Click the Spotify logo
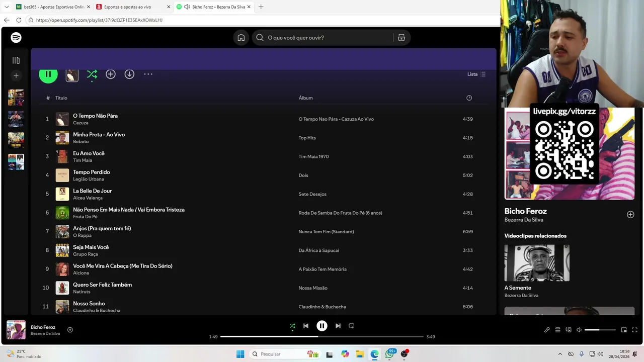 [x=16, y=38]
